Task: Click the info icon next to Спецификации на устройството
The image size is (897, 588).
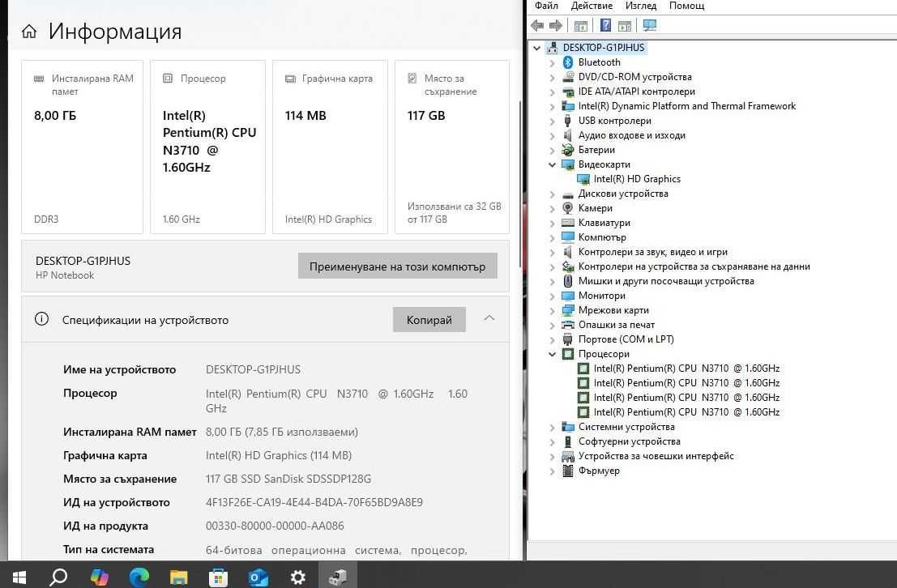Action: click(x=41, y=319)
